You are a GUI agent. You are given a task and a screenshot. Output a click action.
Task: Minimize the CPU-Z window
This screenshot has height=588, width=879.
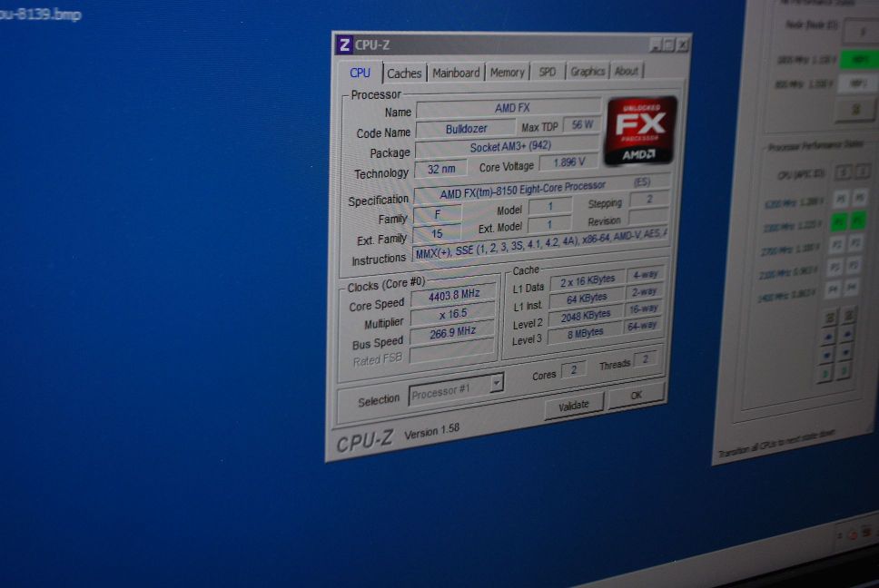point(656,44)
